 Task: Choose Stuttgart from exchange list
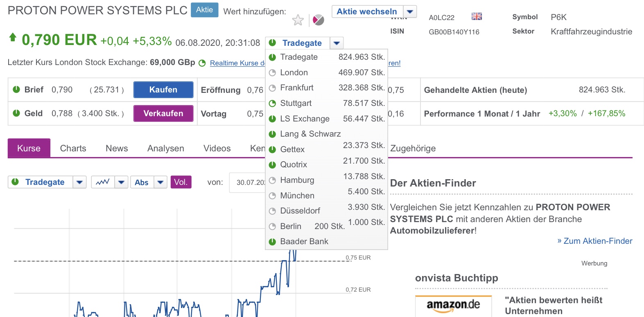coord(296,103)
